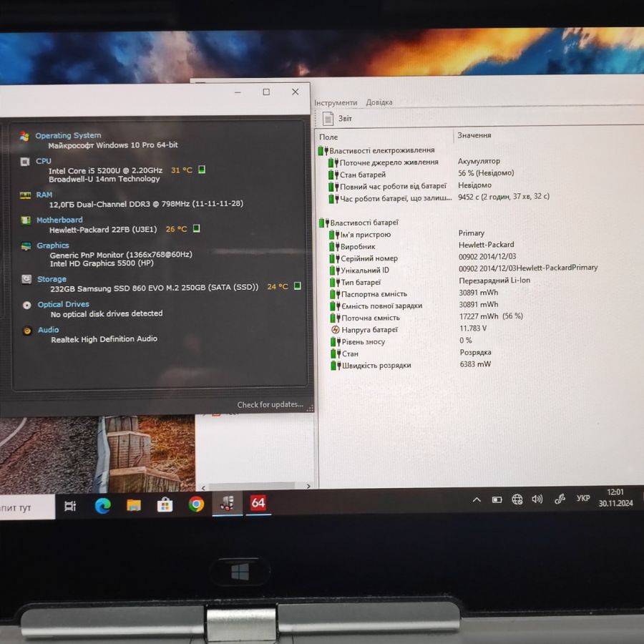Select the Ємність повної зарядки row
Screen dimensions: 644x644
tap(376, 306)
